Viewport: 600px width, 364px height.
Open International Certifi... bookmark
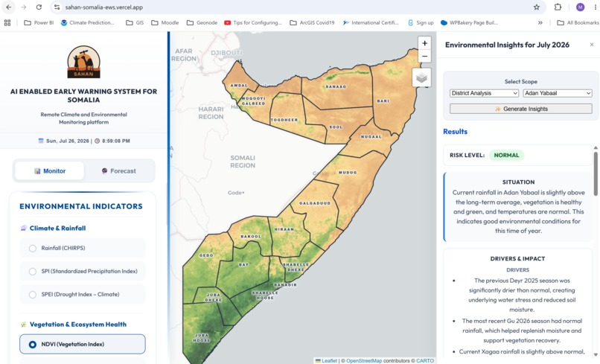tap(371, 22)
